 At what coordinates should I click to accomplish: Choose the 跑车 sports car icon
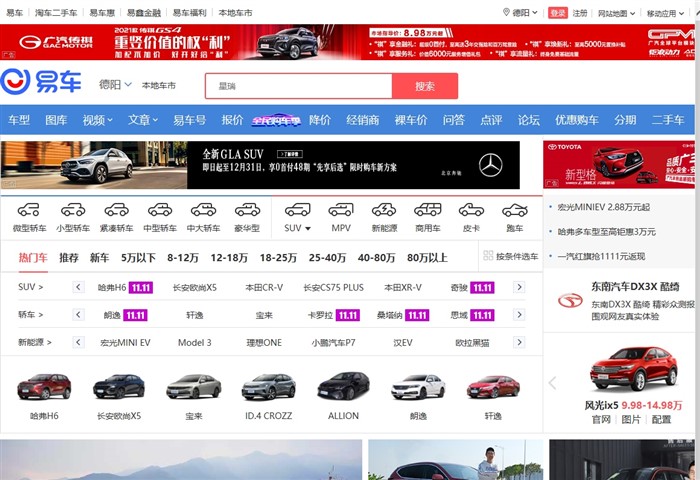[514, 210]
